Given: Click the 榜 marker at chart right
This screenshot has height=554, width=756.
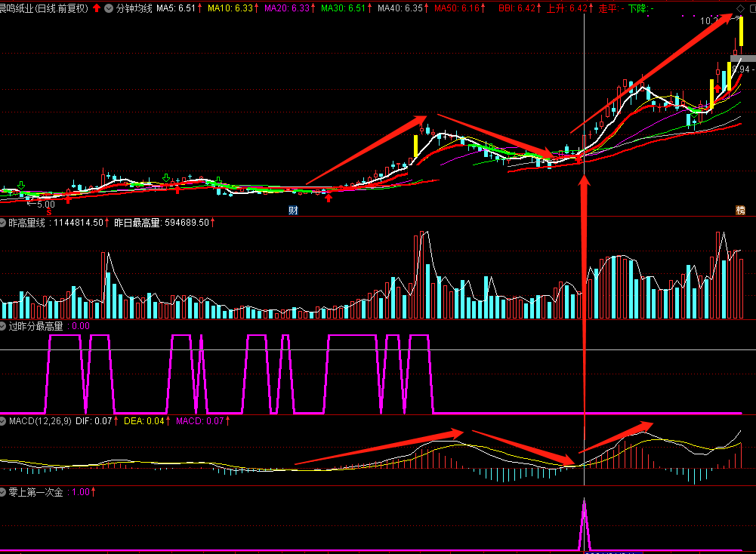Looking at the screenshot, I should pyautogui.click(x=741, y=210).
